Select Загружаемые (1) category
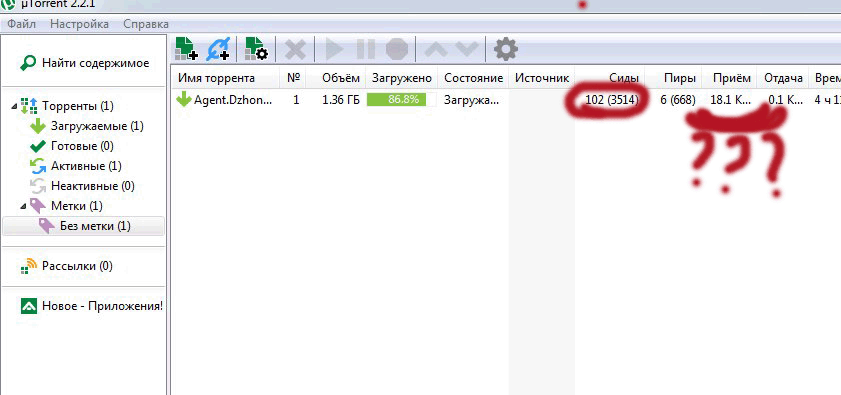The image size is (841, 395). (97, 126)
